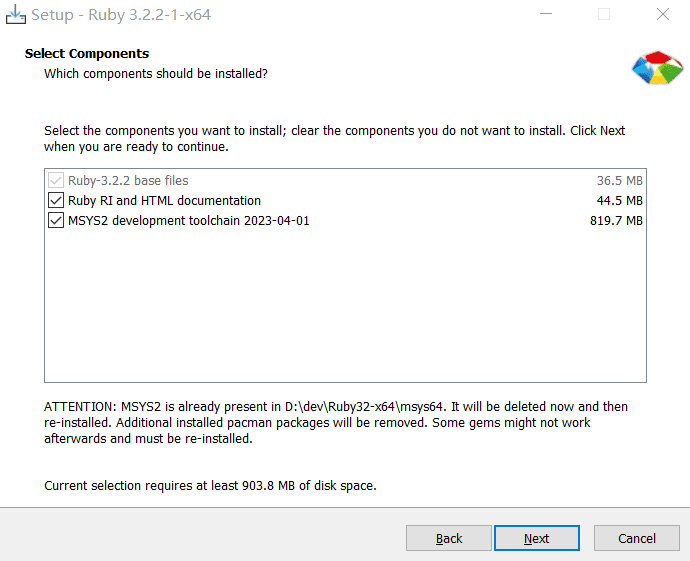Uncheck Ruby RI and HTML documentation checkbox
The height and width of the screenshot is (561, 690).
[x=55, y=201]
